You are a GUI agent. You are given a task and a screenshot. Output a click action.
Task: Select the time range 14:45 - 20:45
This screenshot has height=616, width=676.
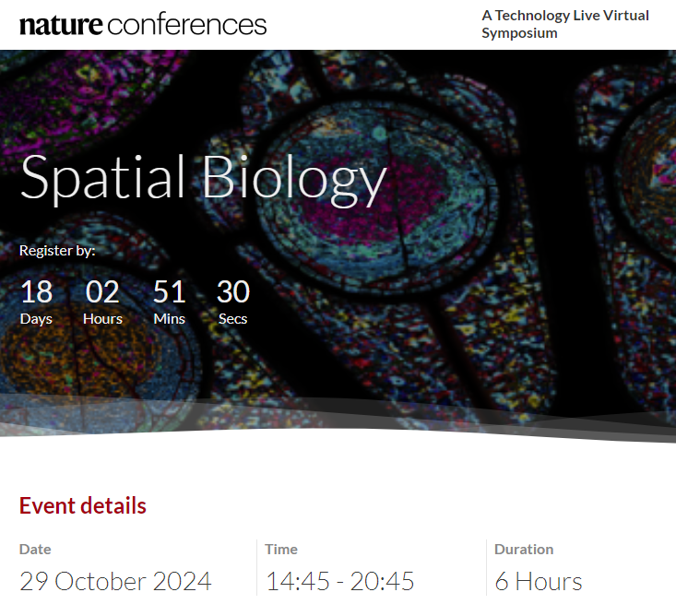coord(340,582)
